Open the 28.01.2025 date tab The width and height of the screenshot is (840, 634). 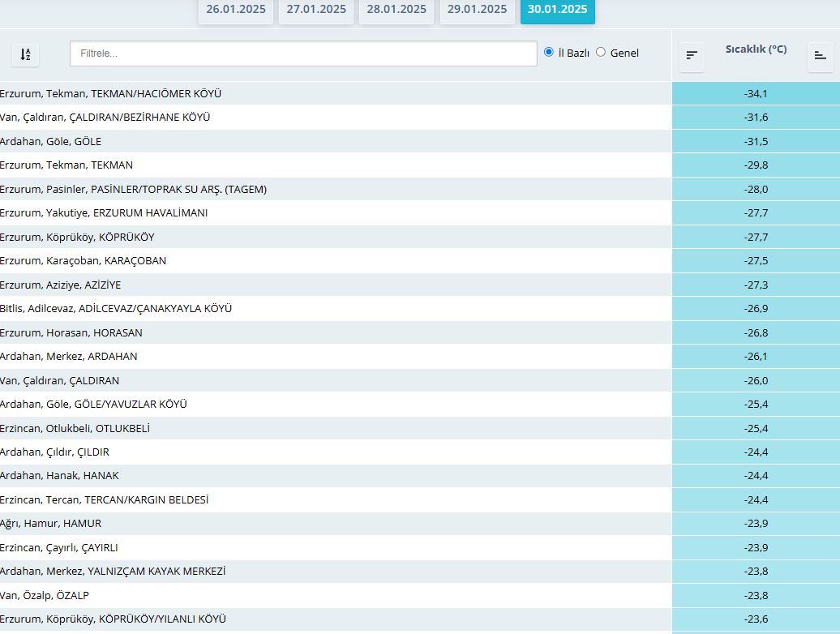(396, 10)
